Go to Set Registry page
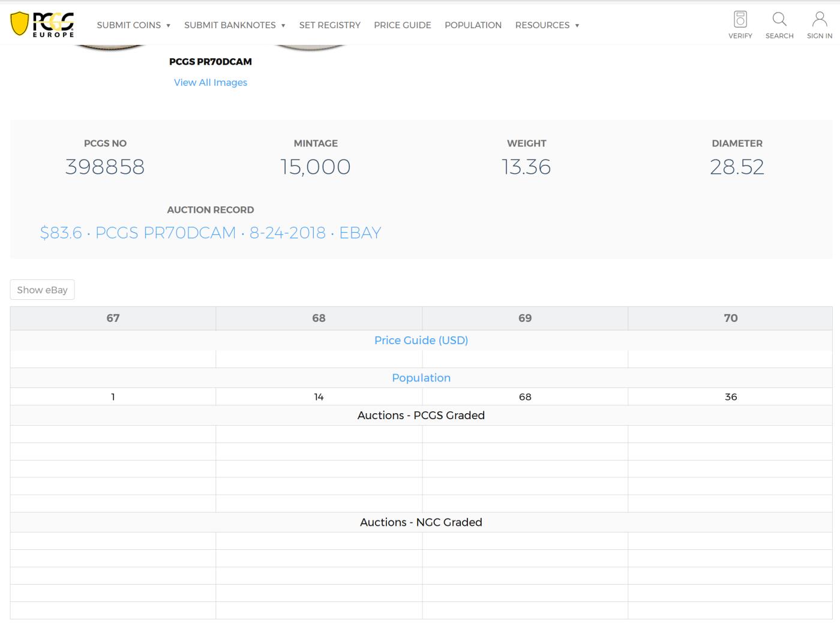840x623 pixels. (x=329, y=25)
